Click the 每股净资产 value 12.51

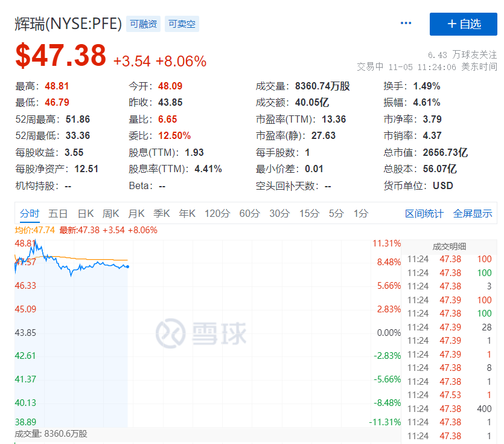click(x=86, y=169)
